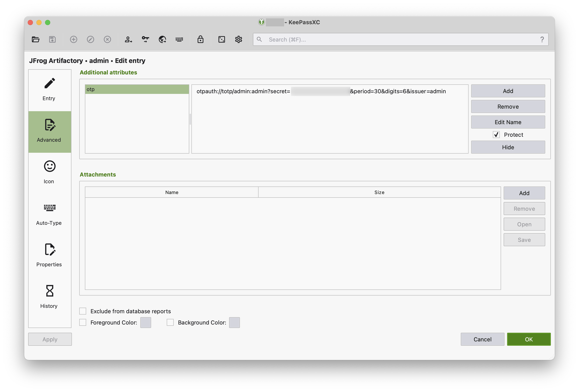Open Settings gear icon

point(239,39)
